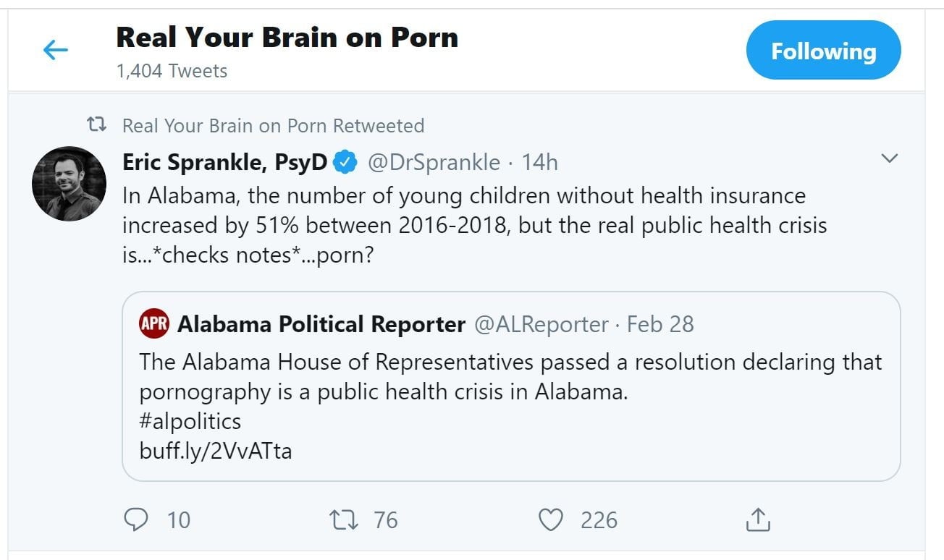Image resolution: width=944 pixels, height=560 pixels.
Task: Open the quoted tweet's Feb 28 timestamp
Action: (660, 324)
